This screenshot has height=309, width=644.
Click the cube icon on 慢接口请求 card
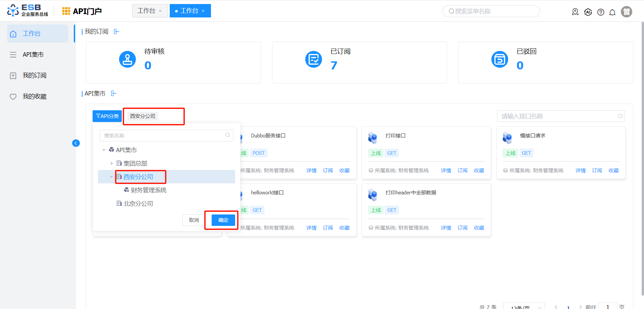[x=507, y=137]
